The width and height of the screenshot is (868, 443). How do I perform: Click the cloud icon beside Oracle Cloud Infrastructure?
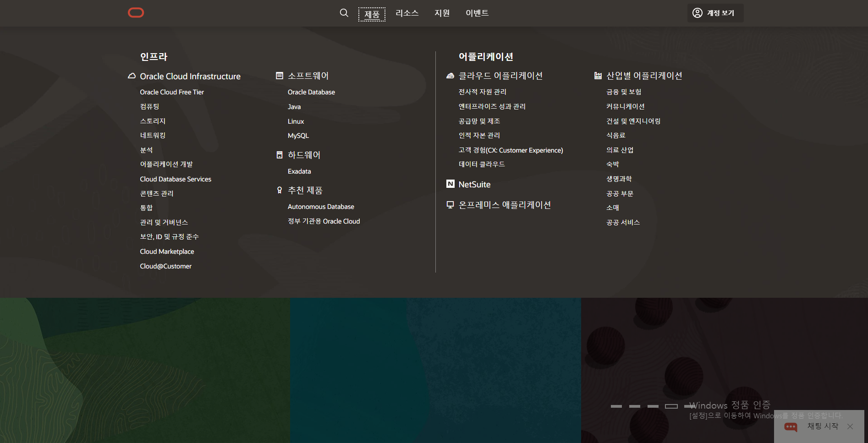[x=132, y=76]
